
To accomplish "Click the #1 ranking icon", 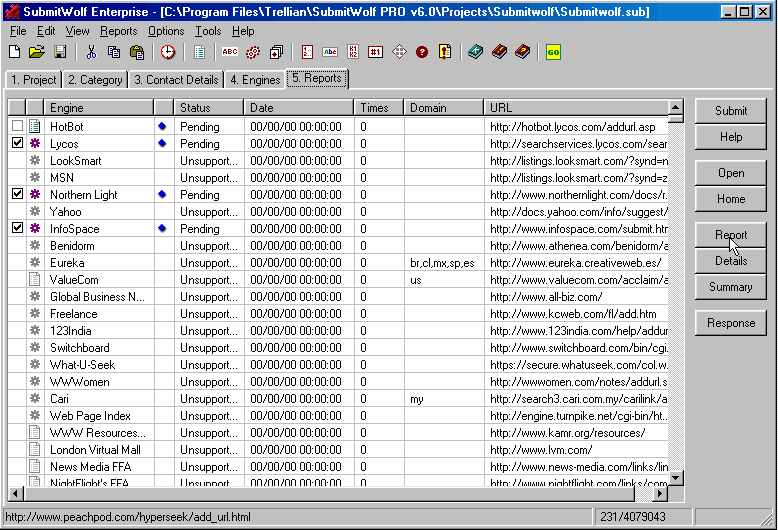I will tap(376, 52).
